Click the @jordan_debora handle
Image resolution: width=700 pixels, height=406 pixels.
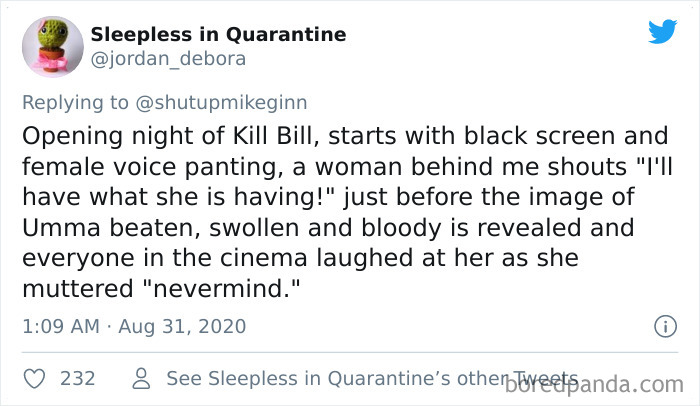(168, 59)
